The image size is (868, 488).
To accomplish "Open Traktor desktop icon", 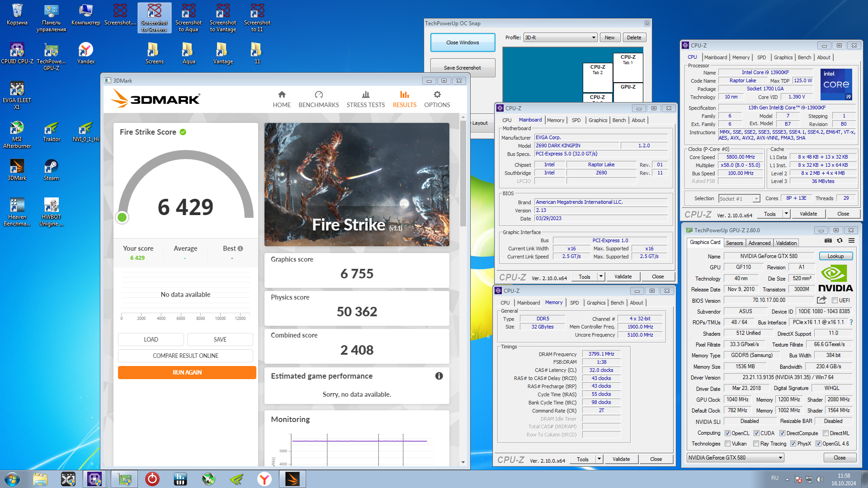I will click(51, 131).
